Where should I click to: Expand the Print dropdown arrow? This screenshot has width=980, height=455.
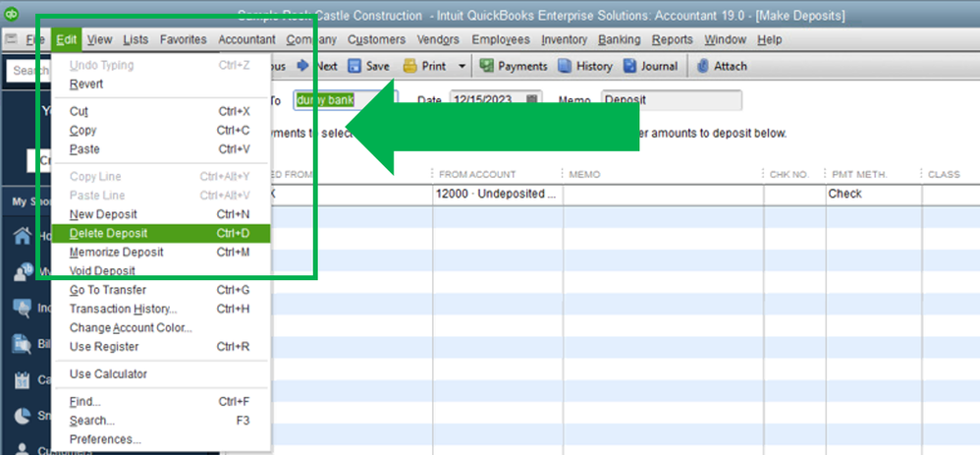[462, 66]
